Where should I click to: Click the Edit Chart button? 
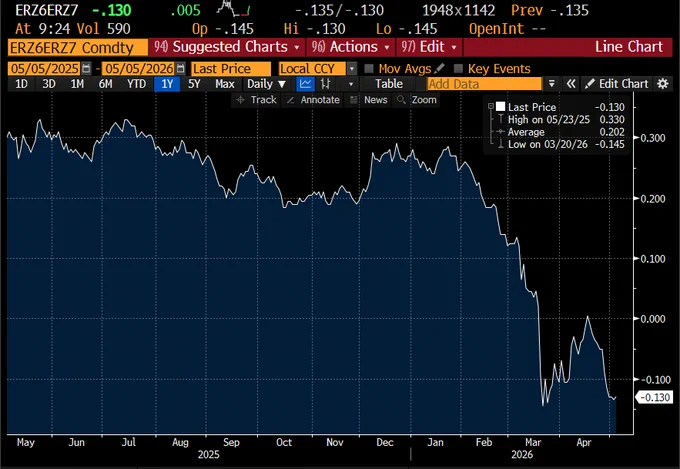point(617,84)
